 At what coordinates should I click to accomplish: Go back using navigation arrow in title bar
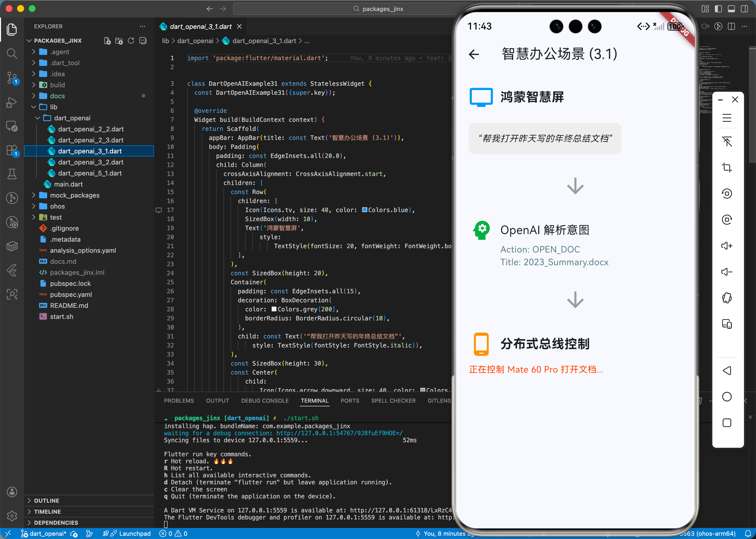[x=209, y=9]
